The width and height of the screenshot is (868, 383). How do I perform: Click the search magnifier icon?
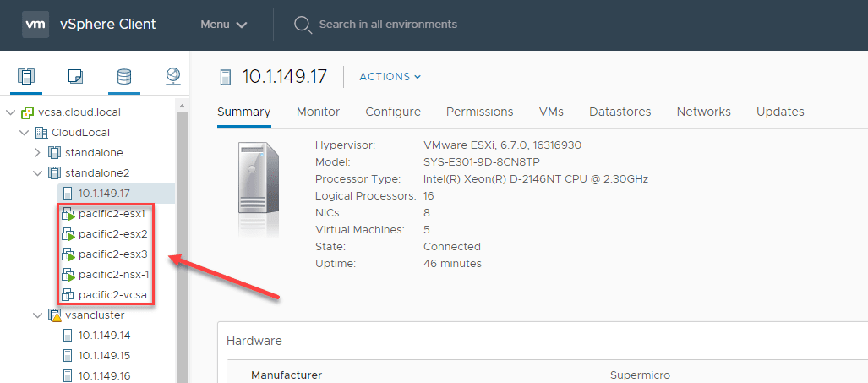(x=303, y=25)
